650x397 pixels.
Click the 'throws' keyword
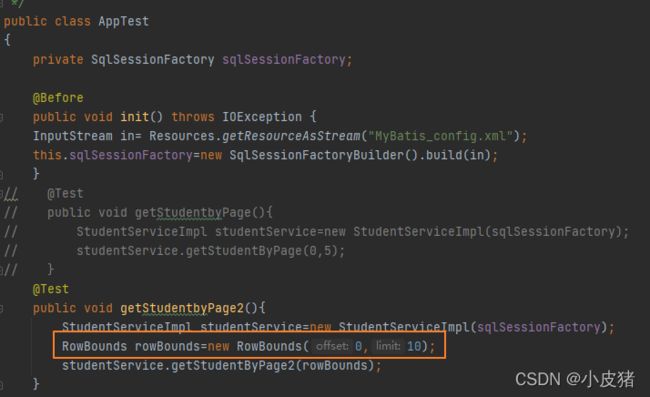tap(193, 117)
